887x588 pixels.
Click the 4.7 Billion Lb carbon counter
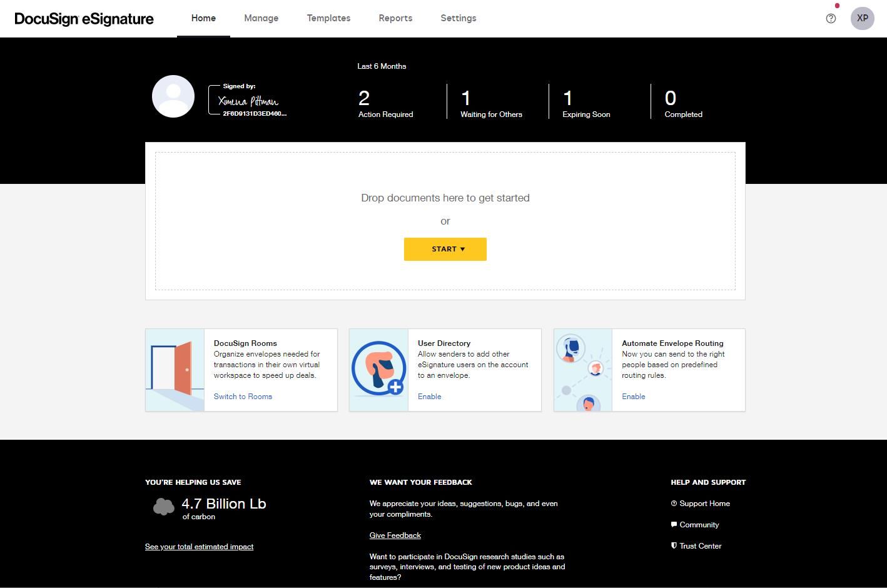pyautogui.click(x=223, y=504)
